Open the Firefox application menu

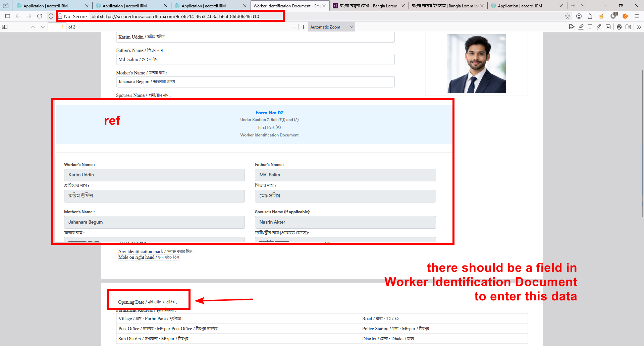tap(636, 16)
